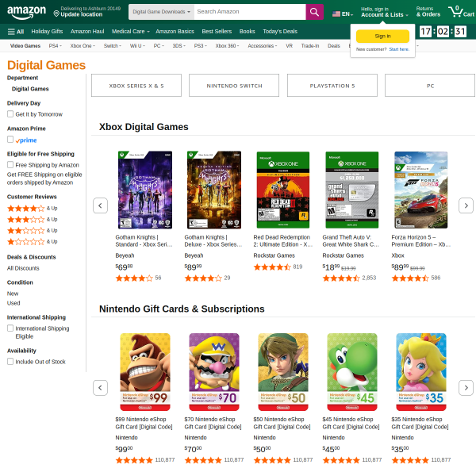Open Amazon Haul nav item
This screenshot has height=476, width=476.
[x=87, y=32]
